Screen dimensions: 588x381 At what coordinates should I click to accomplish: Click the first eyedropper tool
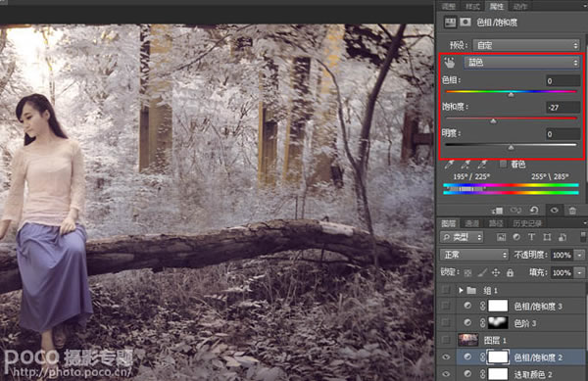coord(449,165)
